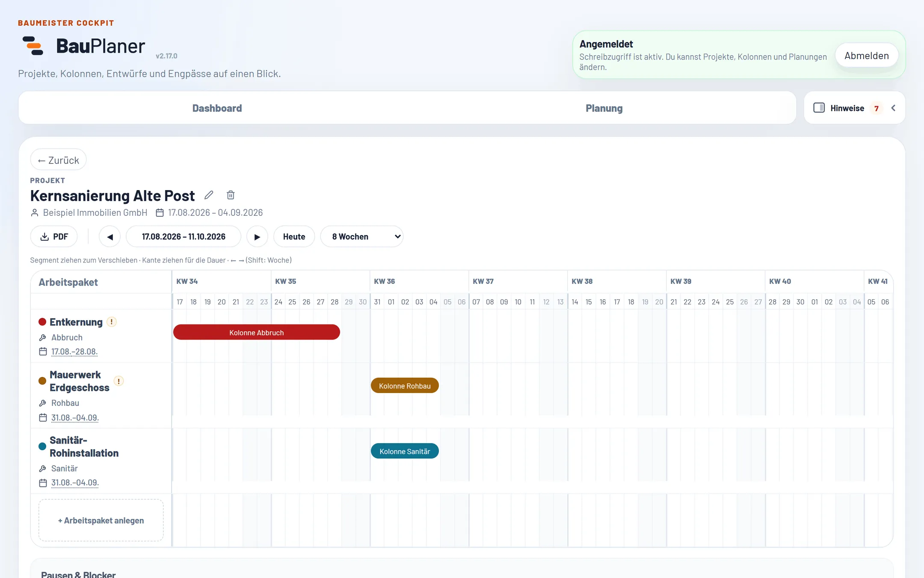The height and width of the screenshot is (578, 924).
Task: Log out with the Abmelden button
Action: pos(867,56)
